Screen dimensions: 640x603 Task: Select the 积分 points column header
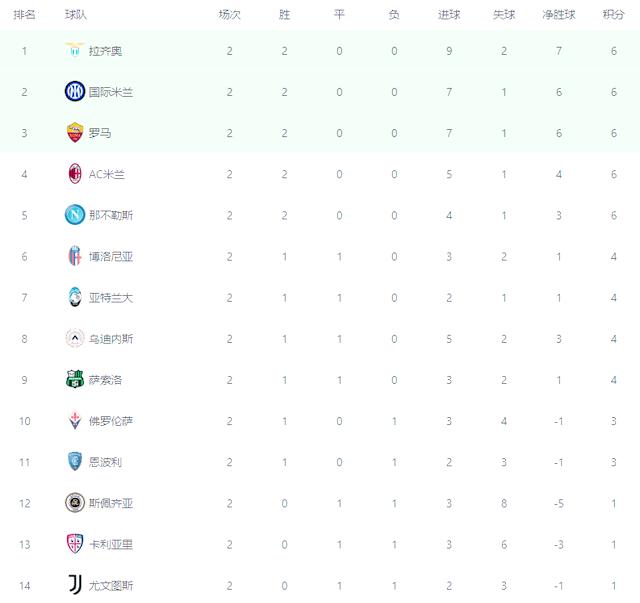pos(613,15)
